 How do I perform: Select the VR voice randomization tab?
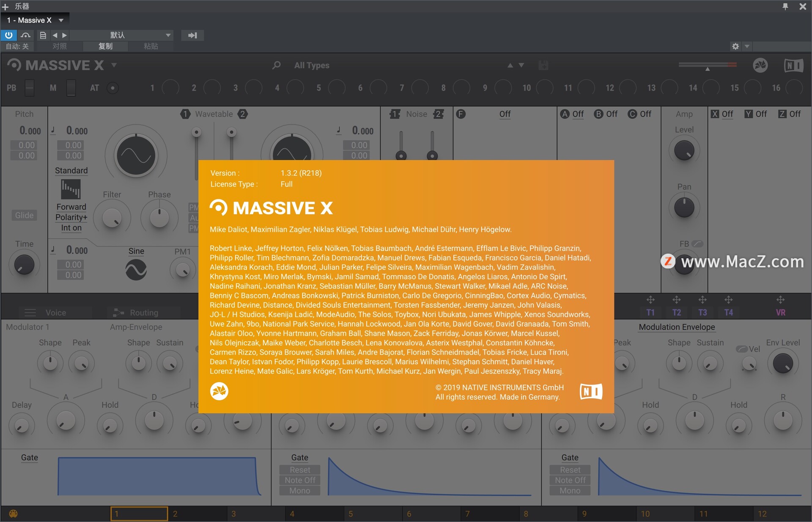(x=781, y=313)
